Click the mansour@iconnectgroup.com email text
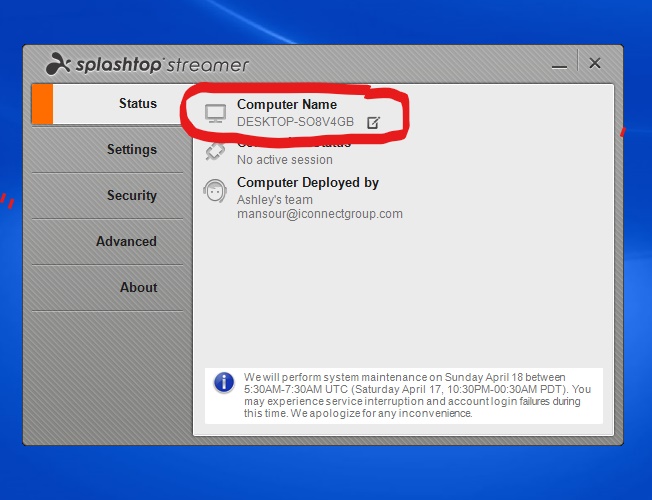The height and width of the screenshot is (500, 652). [320, 214]
